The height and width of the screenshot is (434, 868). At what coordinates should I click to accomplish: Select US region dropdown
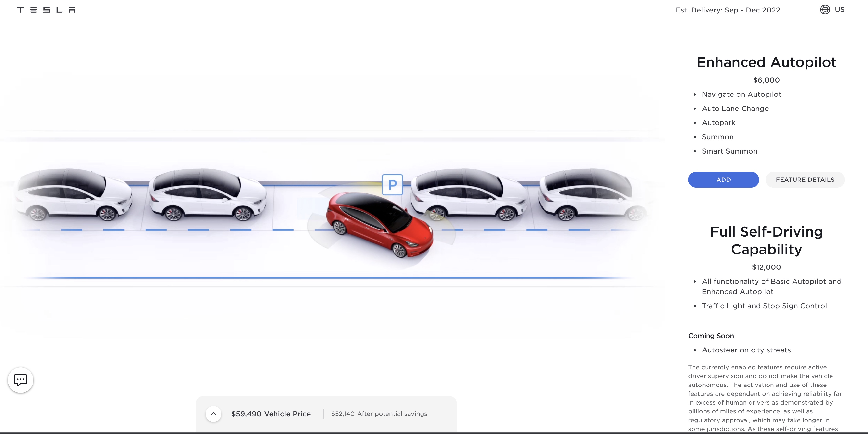pos(832,9)
